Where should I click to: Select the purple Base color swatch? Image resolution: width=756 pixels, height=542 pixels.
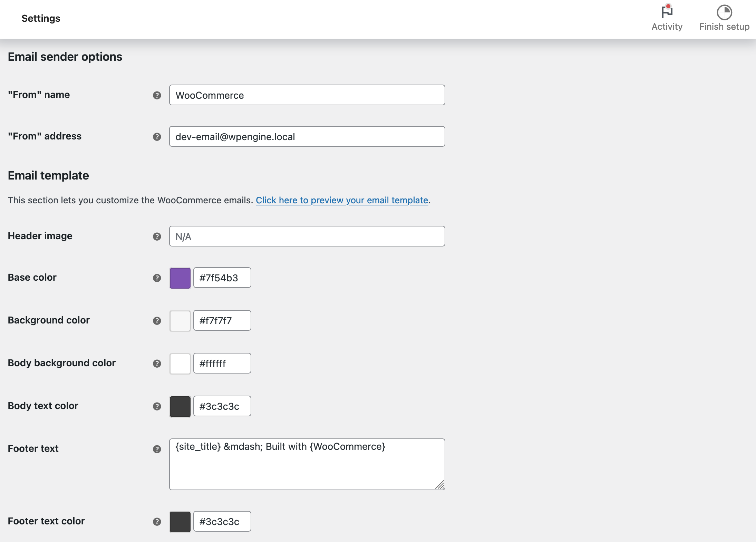point(180,278)
